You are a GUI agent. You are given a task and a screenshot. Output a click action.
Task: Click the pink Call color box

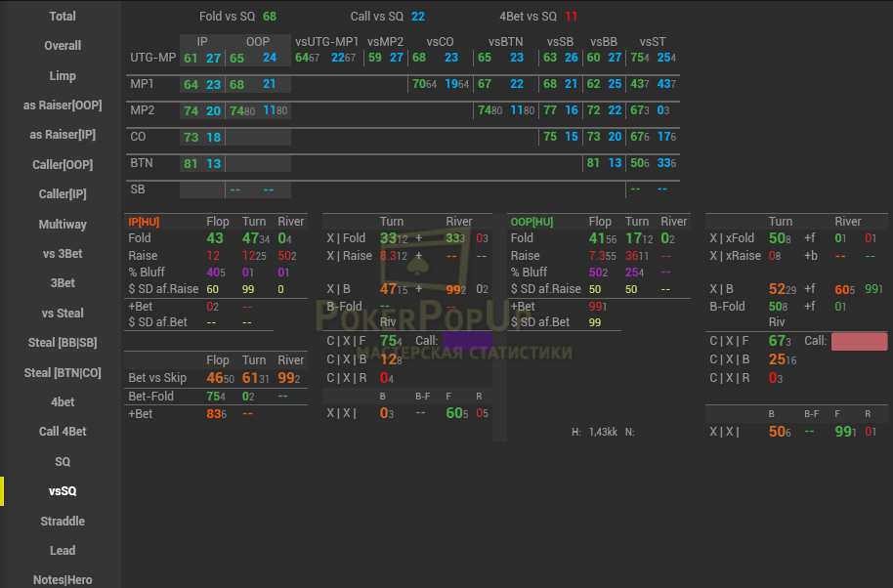[x=859, y=341]
